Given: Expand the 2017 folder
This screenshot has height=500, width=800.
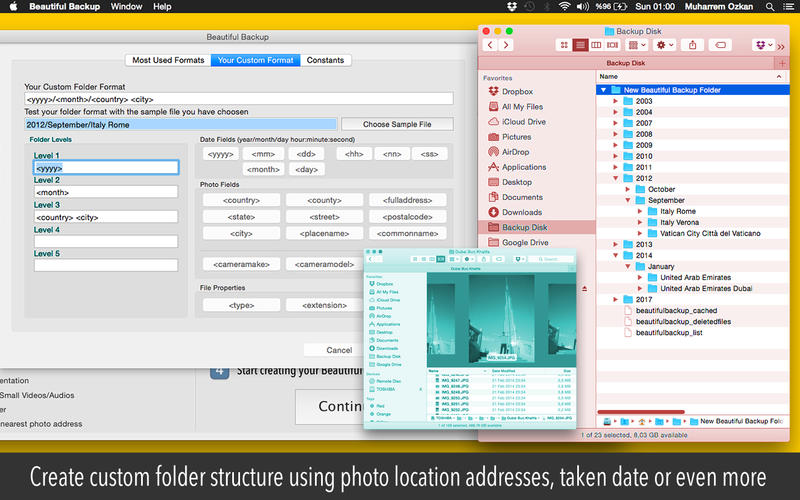Looking at the screenshot, I should 616,299.
